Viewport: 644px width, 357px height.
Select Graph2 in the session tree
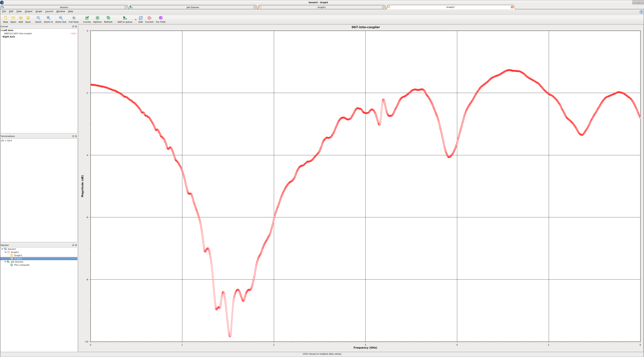[x=18, y=259]
